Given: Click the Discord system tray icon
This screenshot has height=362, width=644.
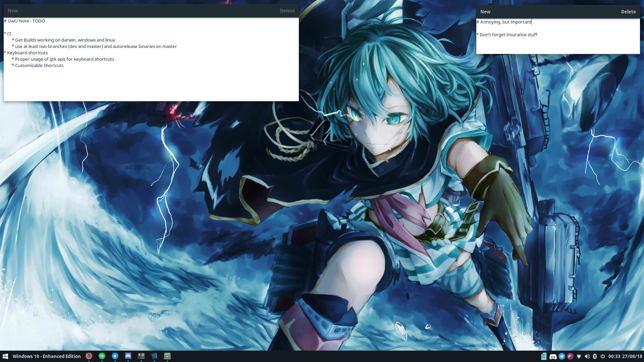Looking at the screenshot, I should pyautogui.click(x=553, y=356).
